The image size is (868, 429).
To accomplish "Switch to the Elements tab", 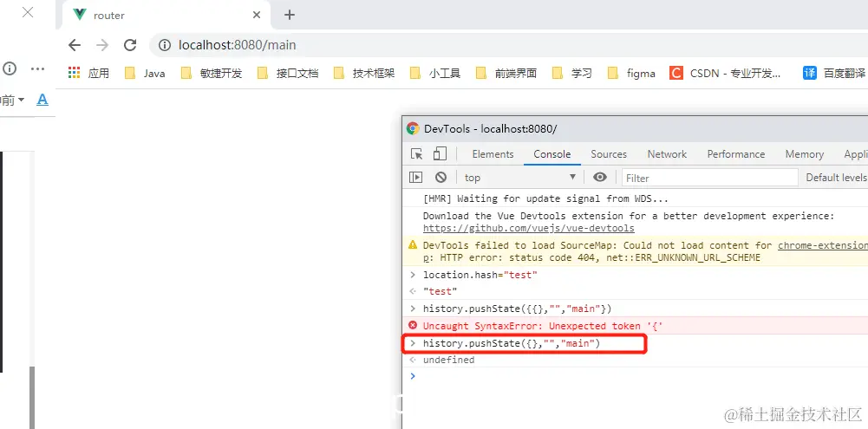I will click(x=493, y=154).
